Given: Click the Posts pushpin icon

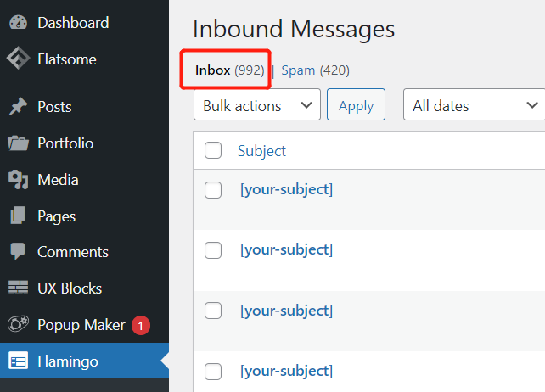Looking at the screenshot, I should [18, 107].
